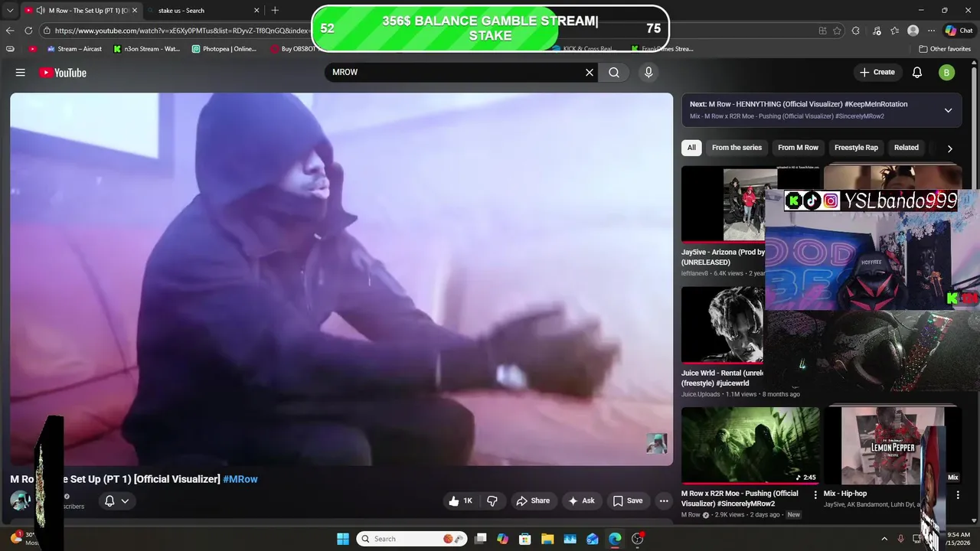Clear the MROW search text
The height and width of the screenshot is (551, 980).
coord(590,72)
